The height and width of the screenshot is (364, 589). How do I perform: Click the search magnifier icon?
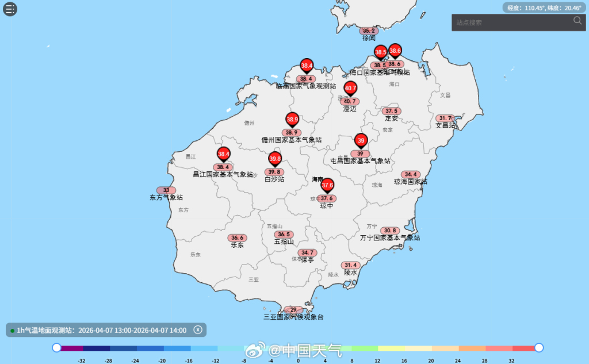[x=577, y=21]
